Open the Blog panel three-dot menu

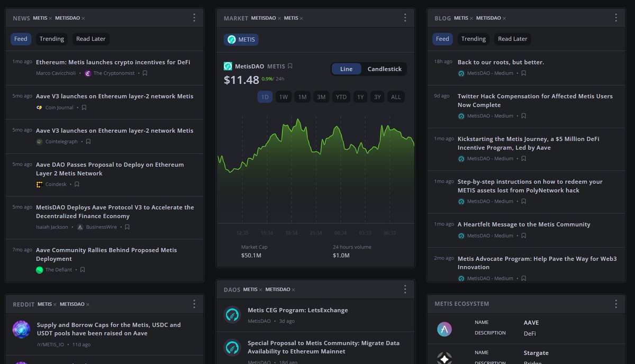616,18
